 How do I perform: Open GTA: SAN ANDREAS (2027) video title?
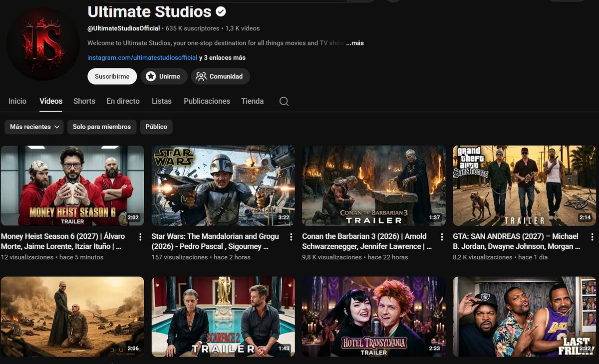pyautogui.click(x=517, y=241)
